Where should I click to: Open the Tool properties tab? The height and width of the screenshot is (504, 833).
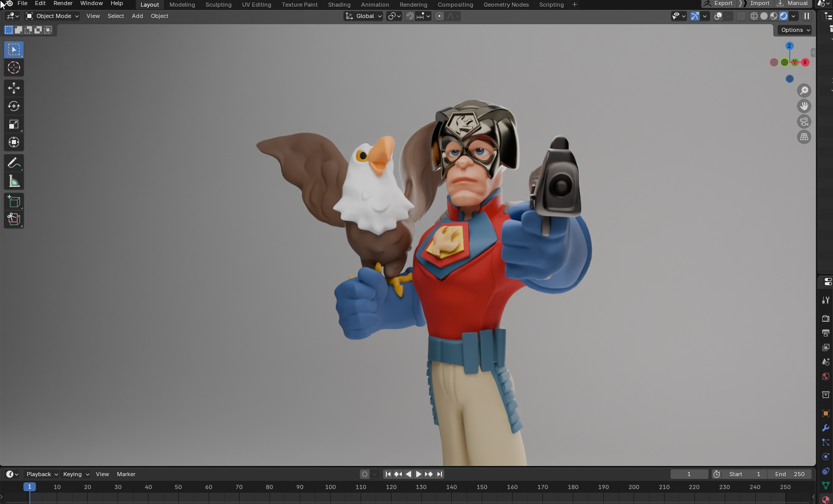point(826,300)
